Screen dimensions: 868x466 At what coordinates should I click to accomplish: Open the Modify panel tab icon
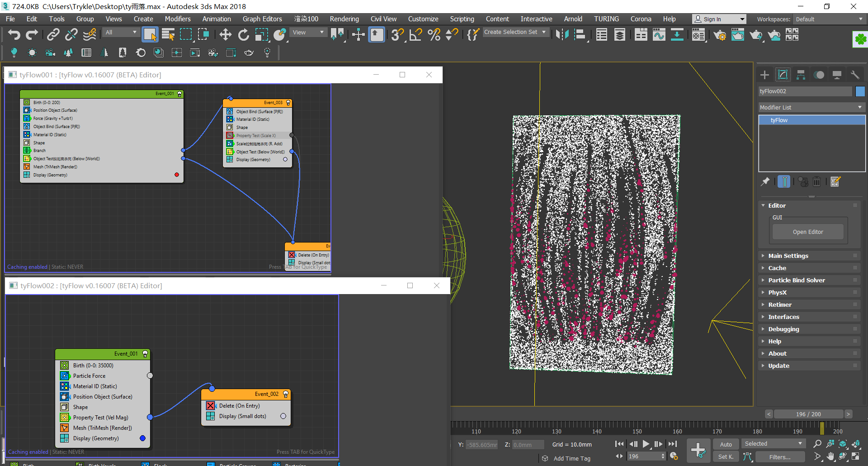pos(783,75)
